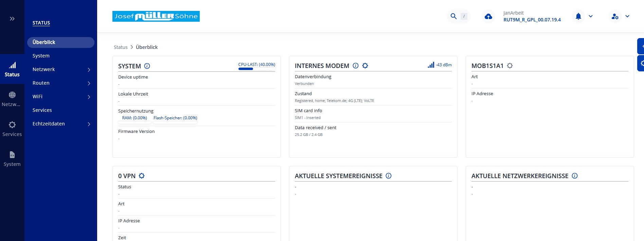Screen dimensions: 644x241
Task: Click the user settings account icon
Action: [615, 16]
